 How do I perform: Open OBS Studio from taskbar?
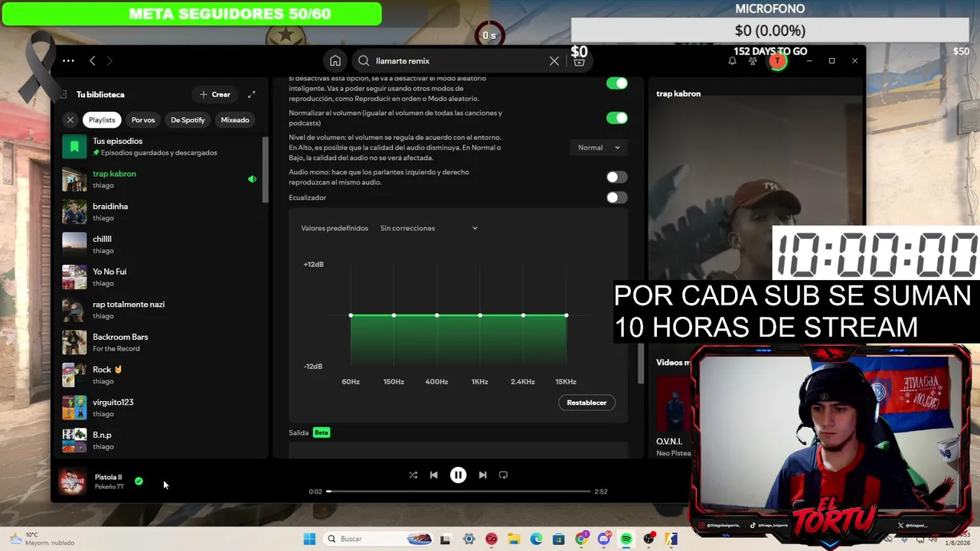[649, 539]
